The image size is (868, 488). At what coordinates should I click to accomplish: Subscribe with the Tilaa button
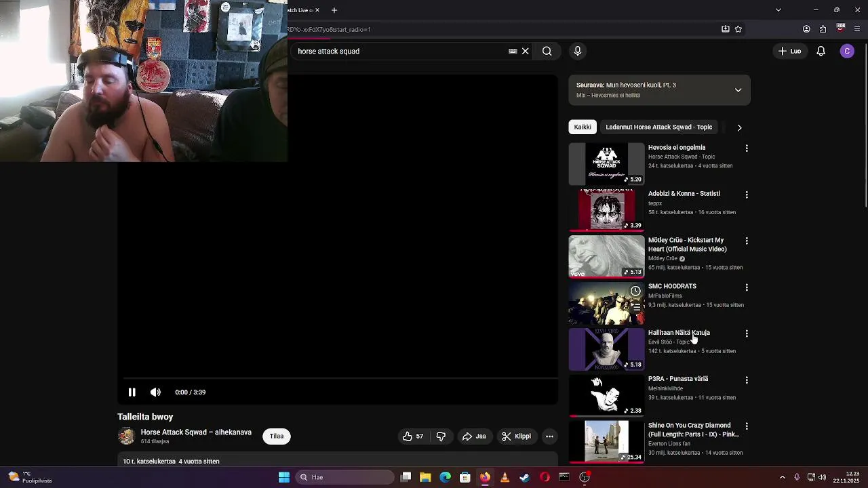tap(277, 436)
